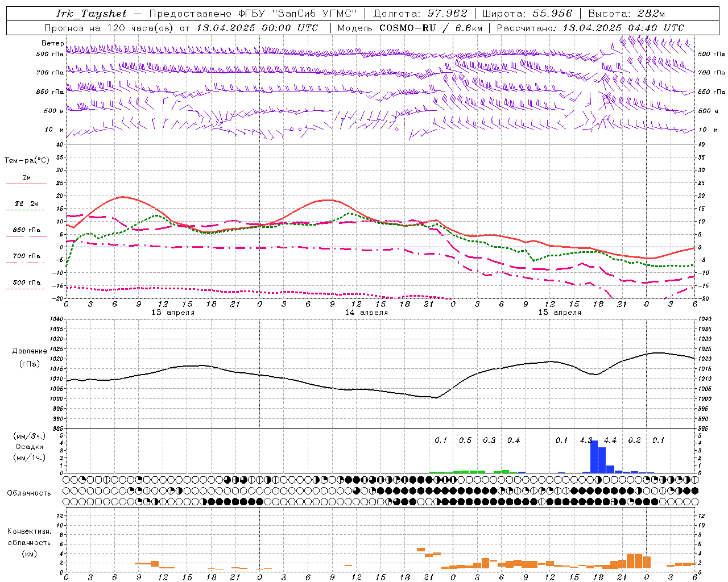This screenshot has width=728, height=582.
Task: Click the 0.2 precipitation total
Action: coord(634,440)
